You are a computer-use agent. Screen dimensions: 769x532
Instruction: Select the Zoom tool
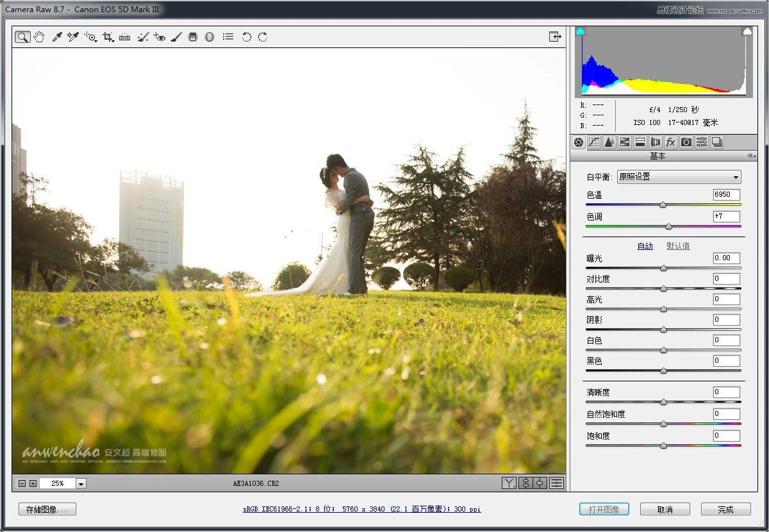(x=22, y=37)
